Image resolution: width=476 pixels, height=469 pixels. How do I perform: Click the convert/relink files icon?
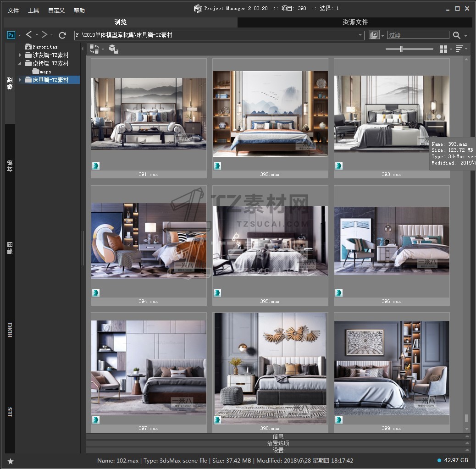point(94,49)
